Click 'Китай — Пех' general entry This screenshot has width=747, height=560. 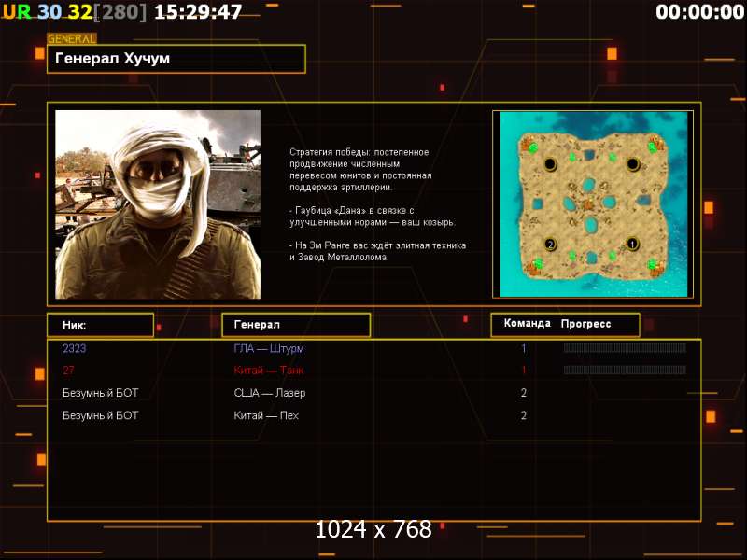tap(266, 415)
